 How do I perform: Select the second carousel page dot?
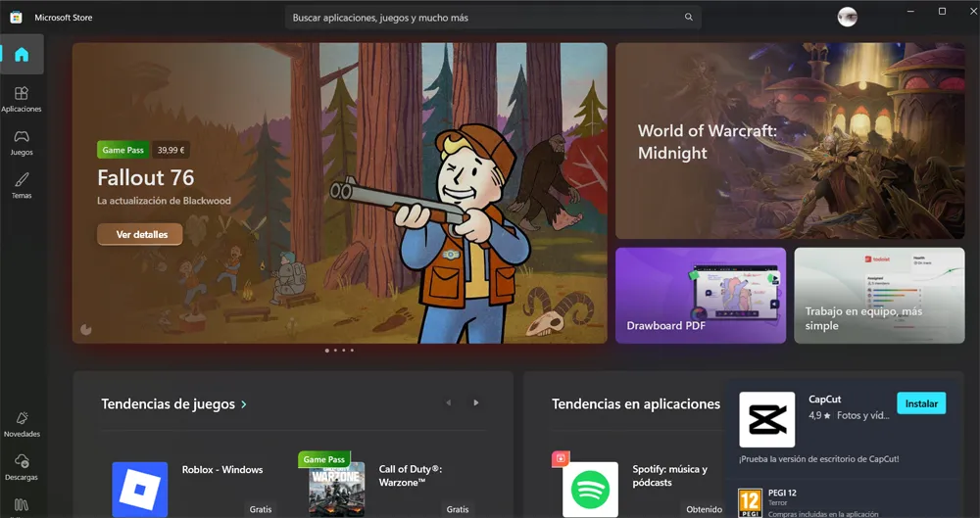coord(335,351)
